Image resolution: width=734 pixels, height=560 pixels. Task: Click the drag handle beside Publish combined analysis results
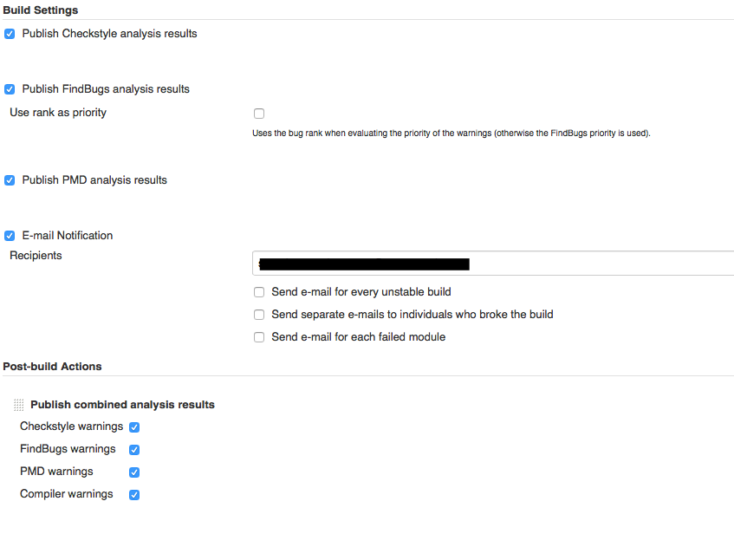[x=19, y=405]
